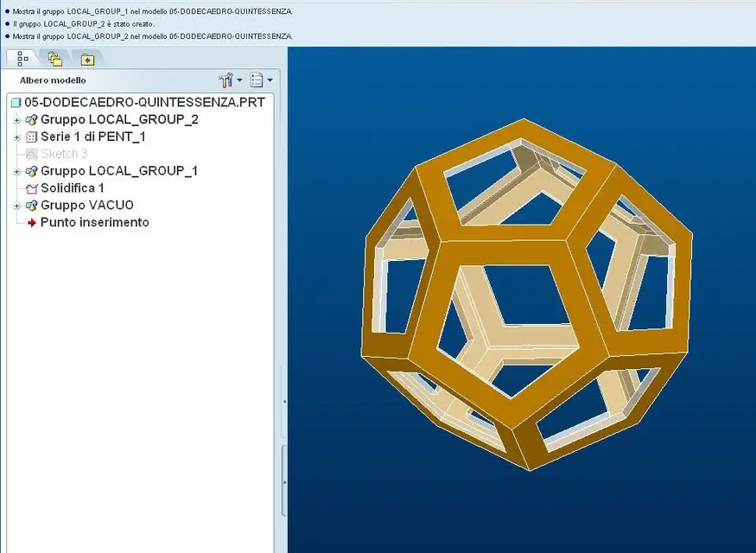The height and width of the screenshot is (553, 756).
Task: Select the greyed Sketch 3 item
Action: [x=64, y=154]
